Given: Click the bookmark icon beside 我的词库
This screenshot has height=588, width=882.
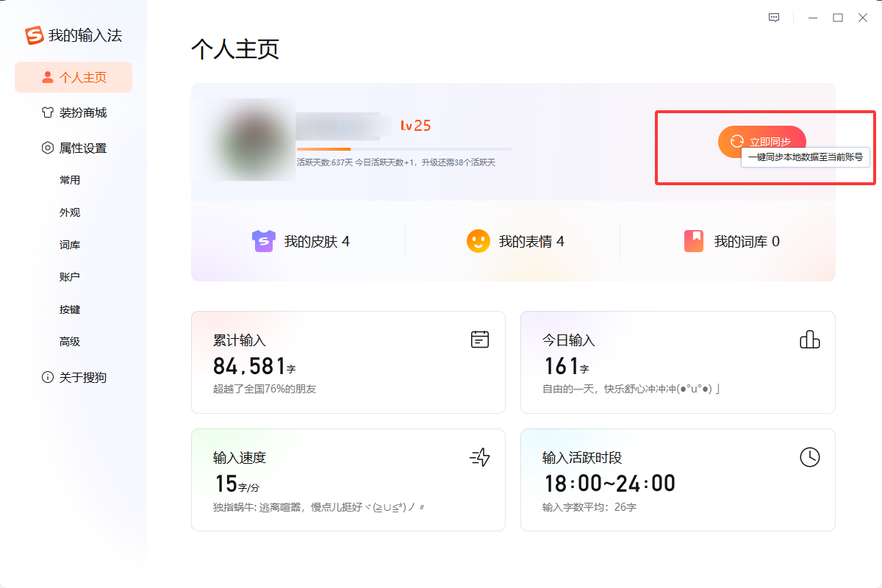Looking at the screenshot, I should [x=693, y=240].
